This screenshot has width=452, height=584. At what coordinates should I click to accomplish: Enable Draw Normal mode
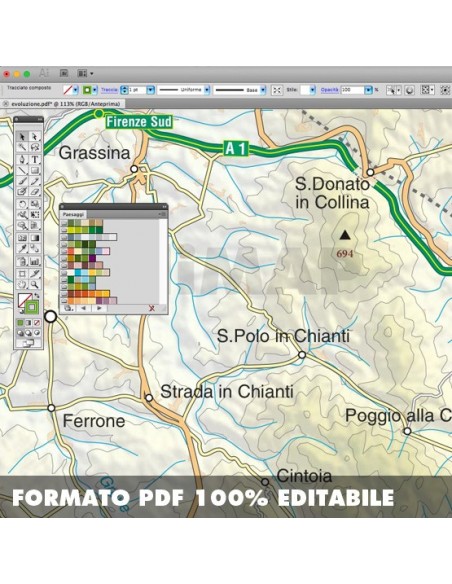[x=20, y=333]
